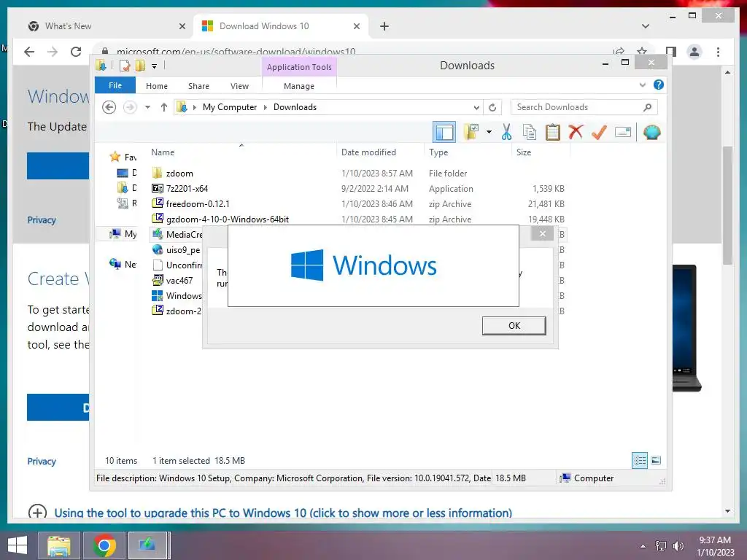Select the freedoom-0.12.1 zip archive
Screen dimensions: 747x560
click(x=358, y=204)
